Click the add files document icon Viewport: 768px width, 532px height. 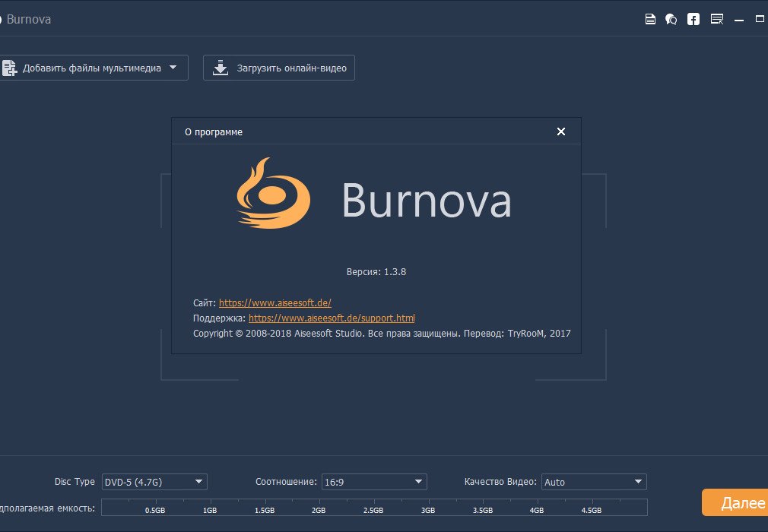pyautogui.click(x=9, y=68)
